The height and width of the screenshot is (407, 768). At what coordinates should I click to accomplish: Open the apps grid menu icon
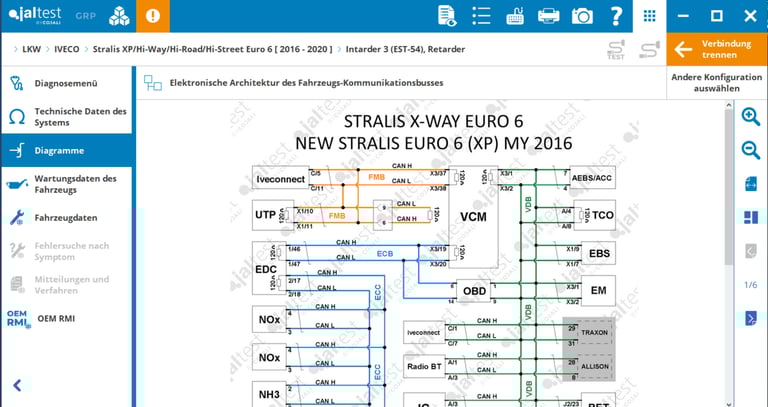(649, 16)
